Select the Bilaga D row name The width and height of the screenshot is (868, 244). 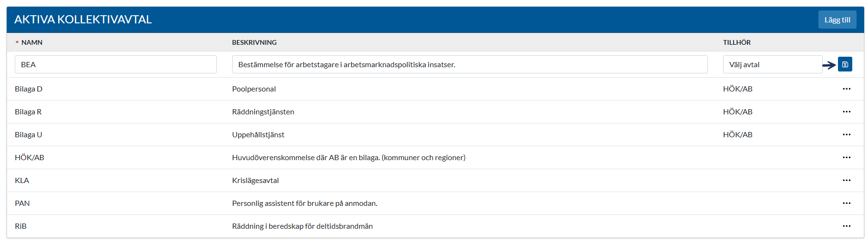tap(29, 89)
